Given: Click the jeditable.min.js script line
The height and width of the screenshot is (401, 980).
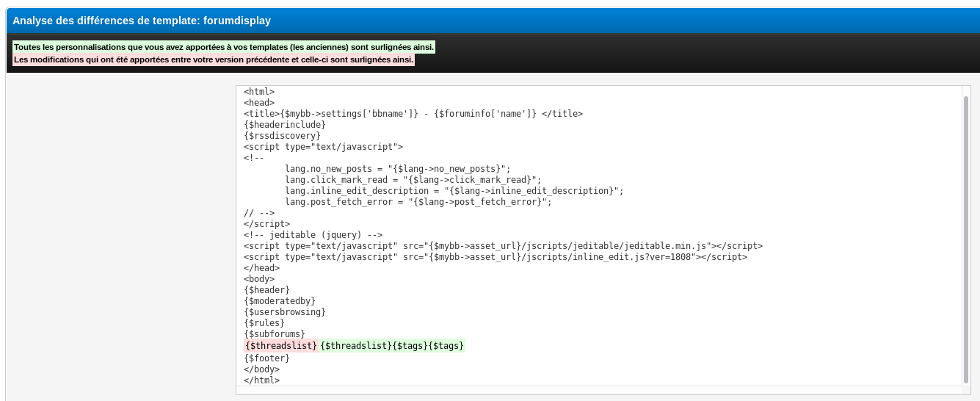Looking at the screenshot, I should pos(503,246).
